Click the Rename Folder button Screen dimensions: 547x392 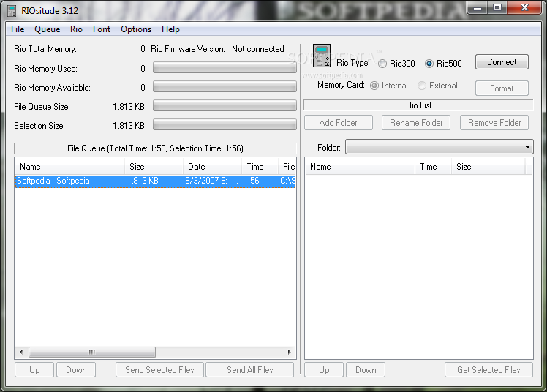point(416,123)
